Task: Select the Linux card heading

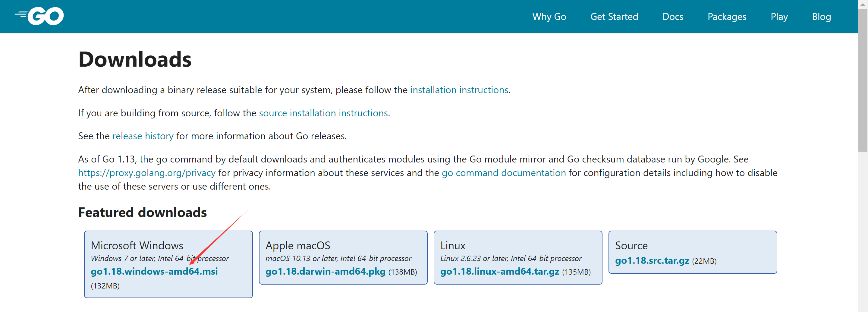Action: pos(452,246)
